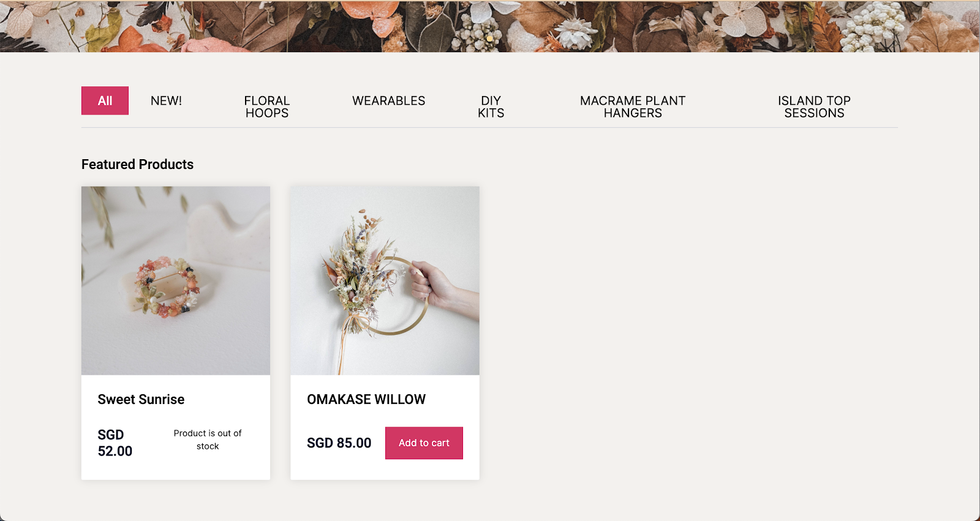Click the Sweet Sunrise product photo

click(176, 280)
